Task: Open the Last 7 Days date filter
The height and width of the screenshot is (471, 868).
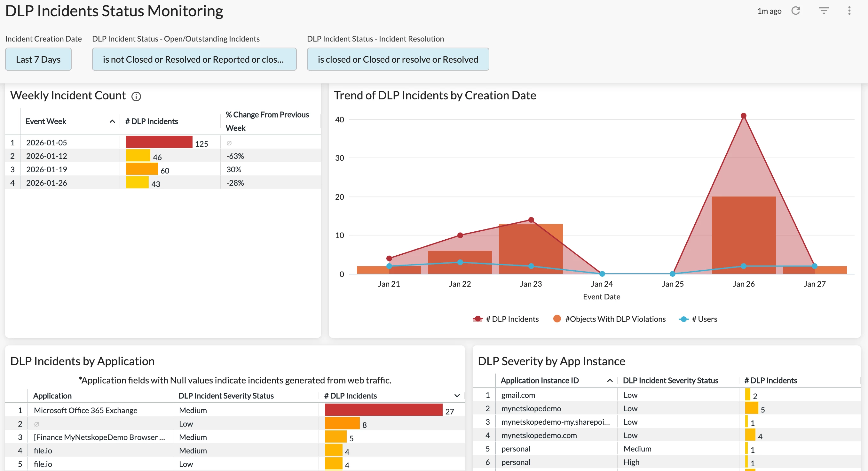Action: click(38, 59)
